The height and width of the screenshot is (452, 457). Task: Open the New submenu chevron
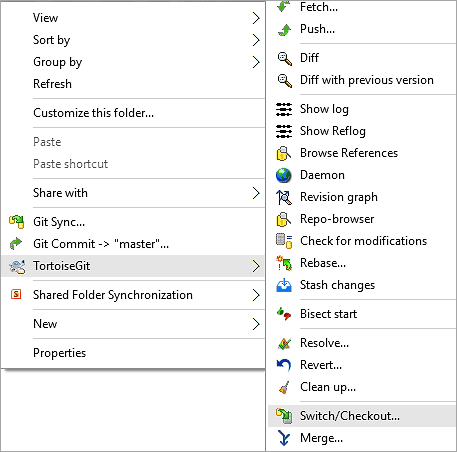[x=256, y=324]
